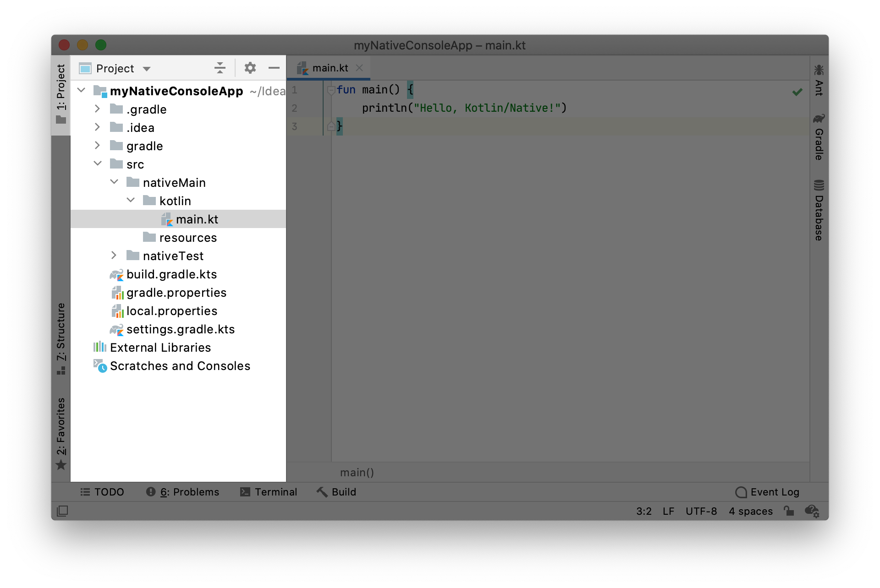This screenshot has height=588, width=880.
Task: Select External Libraries node
Action: pyautogui.click(x=178, y=348)
